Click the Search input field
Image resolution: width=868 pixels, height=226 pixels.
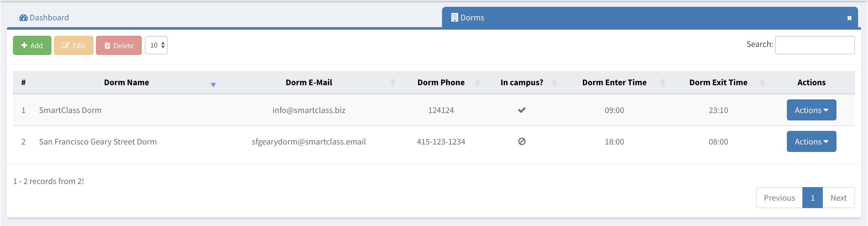click(814, 45)
